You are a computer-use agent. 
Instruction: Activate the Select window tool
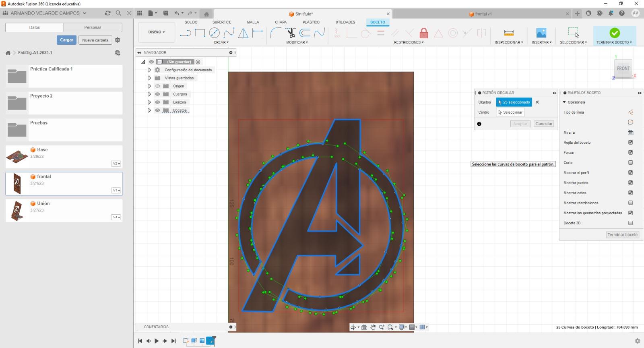pyautogui.click(x=573, y=33)
